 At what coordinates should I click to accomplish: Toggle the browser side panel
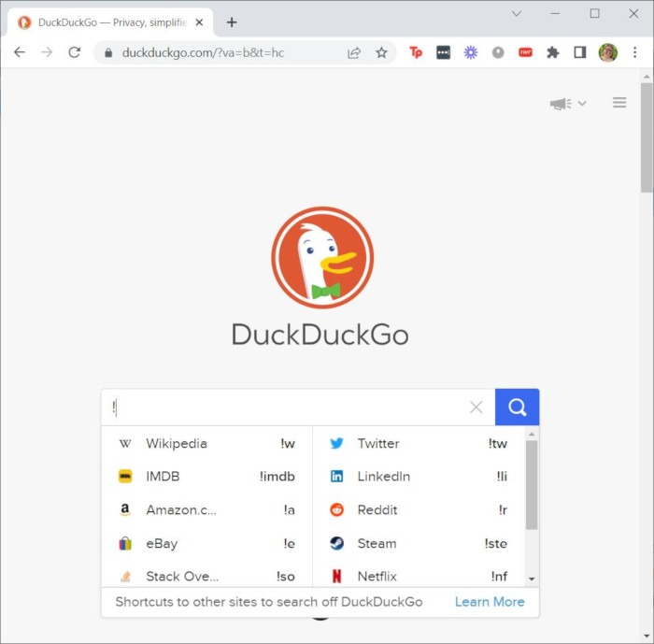[580, 52]
